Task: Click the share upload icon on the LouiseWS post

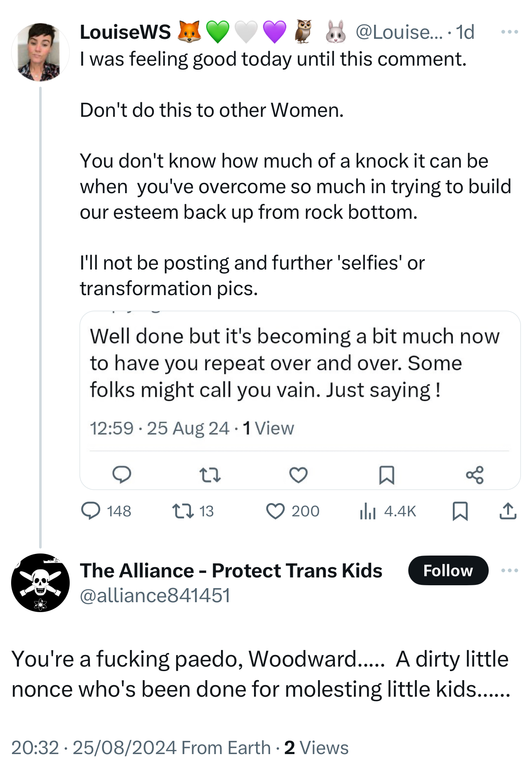Action: point(508,511)
